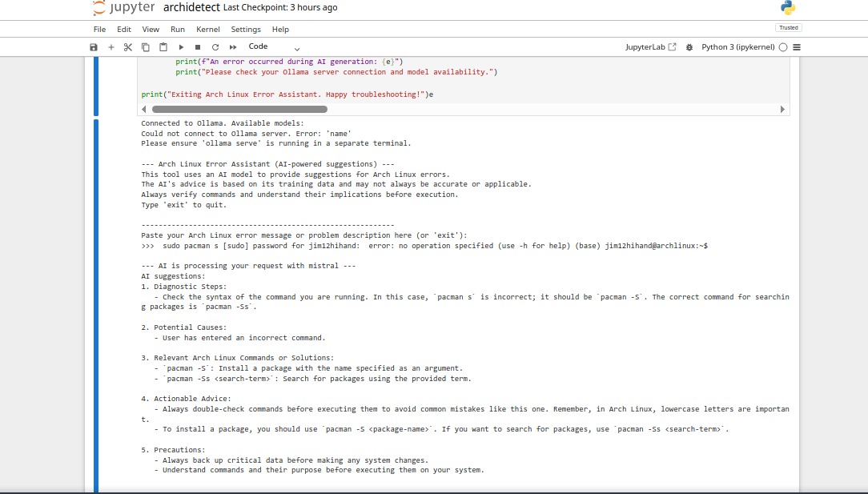Click left arrow of code cell horizontal scrollbar
Screen dimensions: 868x494
click(x=144, y=109)
